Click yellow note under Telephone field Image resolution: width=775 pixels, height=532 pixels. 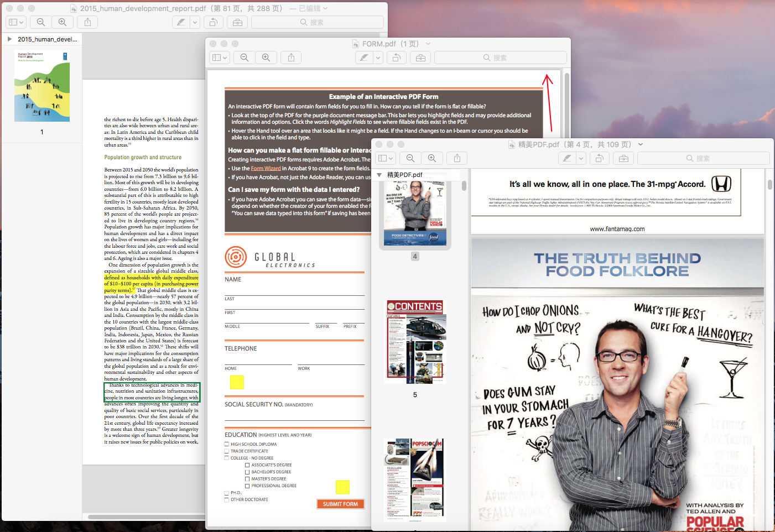237,382
